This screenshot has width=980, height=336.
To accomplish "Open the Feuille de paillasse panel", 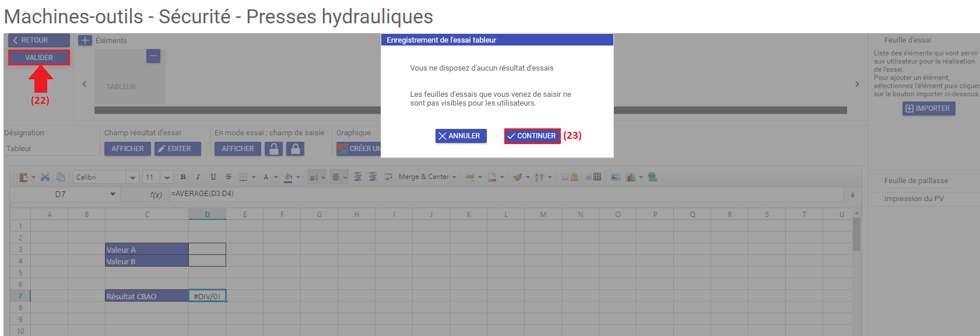I will click(924, 181).
